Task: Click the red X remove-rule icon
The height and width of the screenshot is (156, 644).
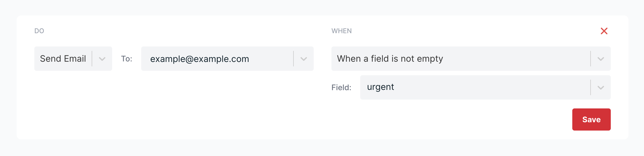Action: [x=604, y=31]
